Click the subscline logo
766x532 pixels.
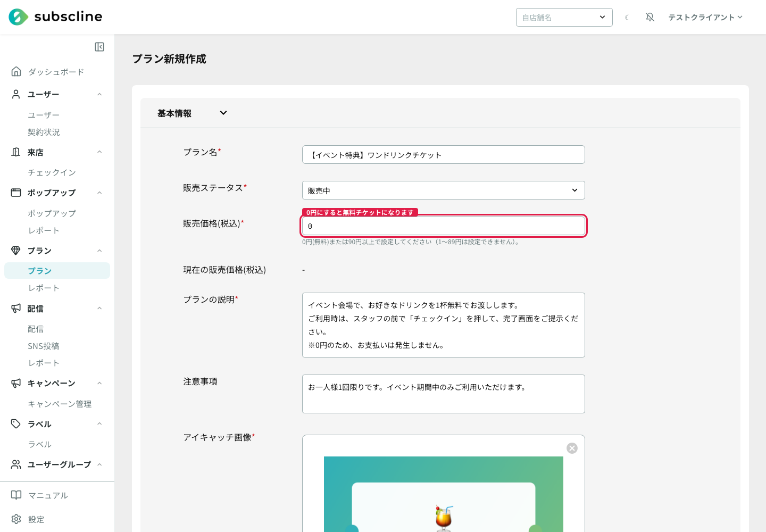(x=55, y=17)
